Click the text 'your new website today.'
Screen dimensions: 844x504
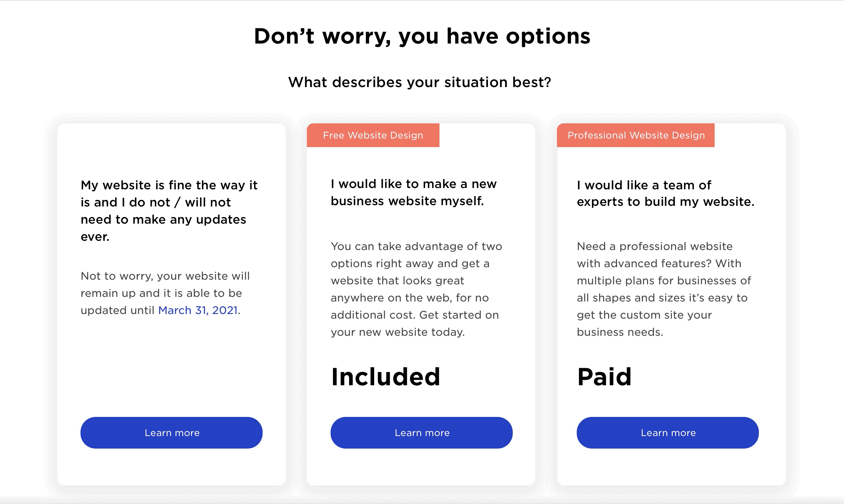[397, 332]
